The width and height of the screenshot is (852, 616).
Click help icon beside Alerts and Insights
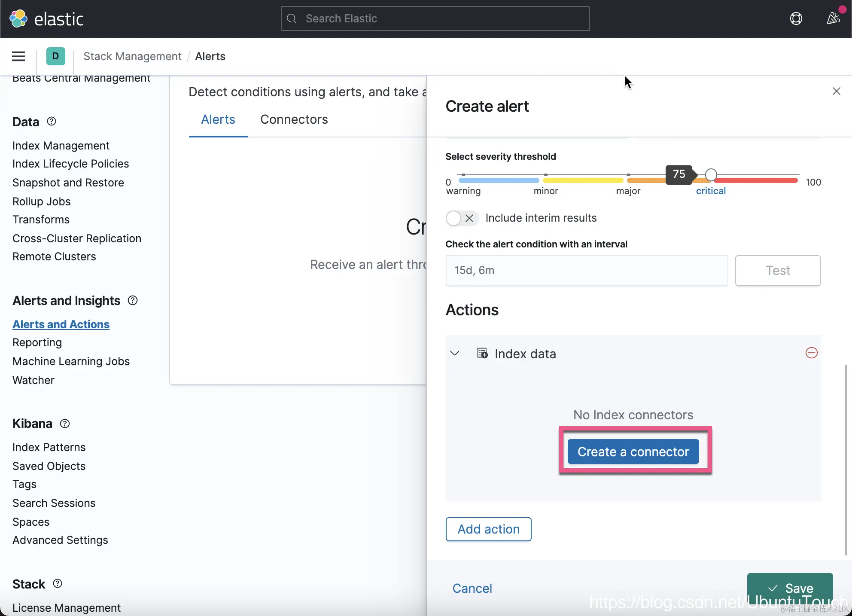pos(133,301)
